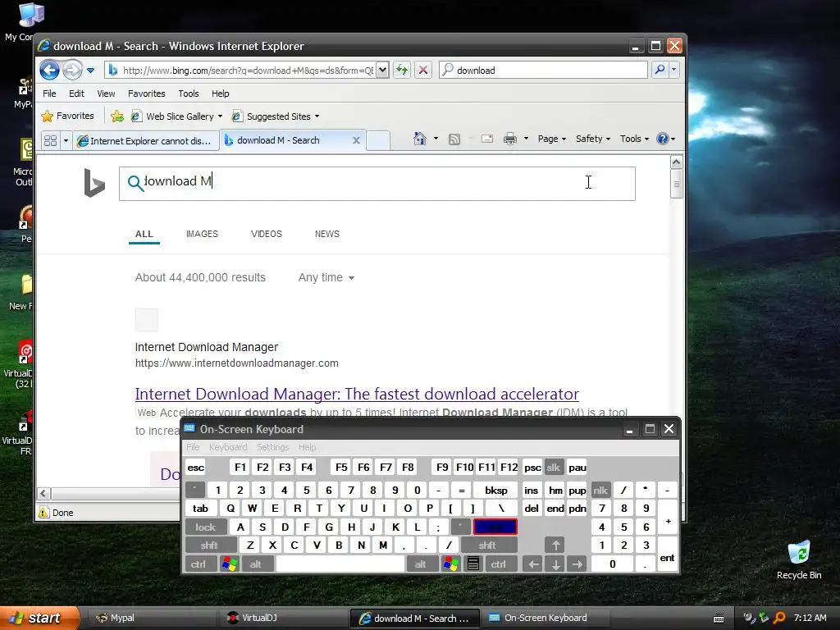Open the address bar dropdown arrow

[x=382, y=70]
